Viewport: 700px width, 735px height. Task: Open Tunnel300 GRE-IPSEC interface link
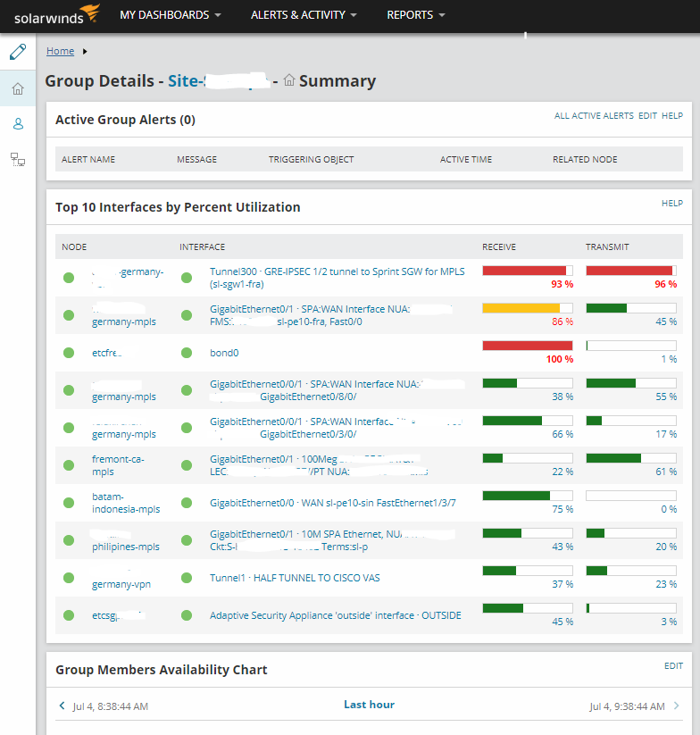[x=337, y=278]
